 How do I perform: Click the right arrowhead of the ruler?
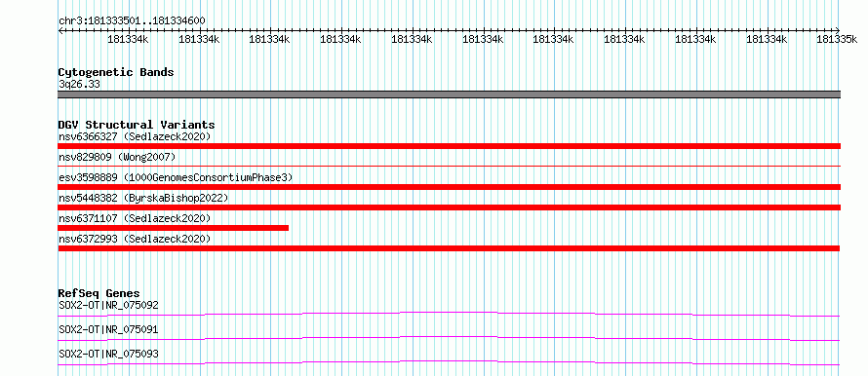click(x=838, y=31)
